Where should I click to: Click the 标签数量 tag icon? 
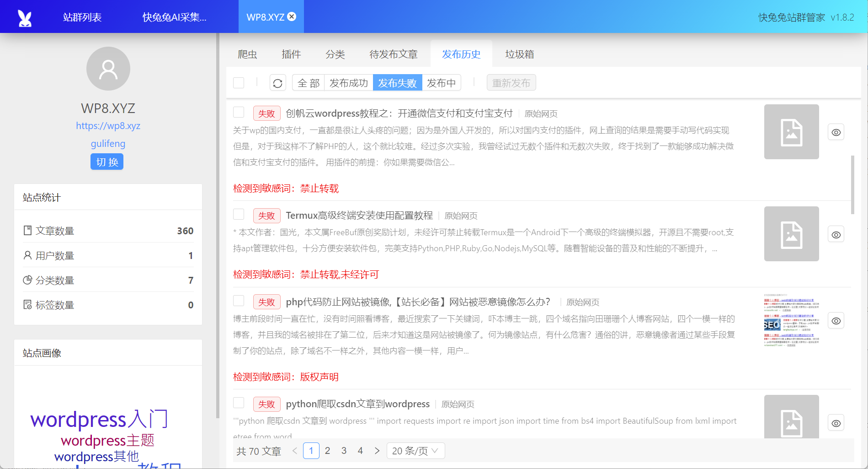pyautogui.click(x=27, y=305)
